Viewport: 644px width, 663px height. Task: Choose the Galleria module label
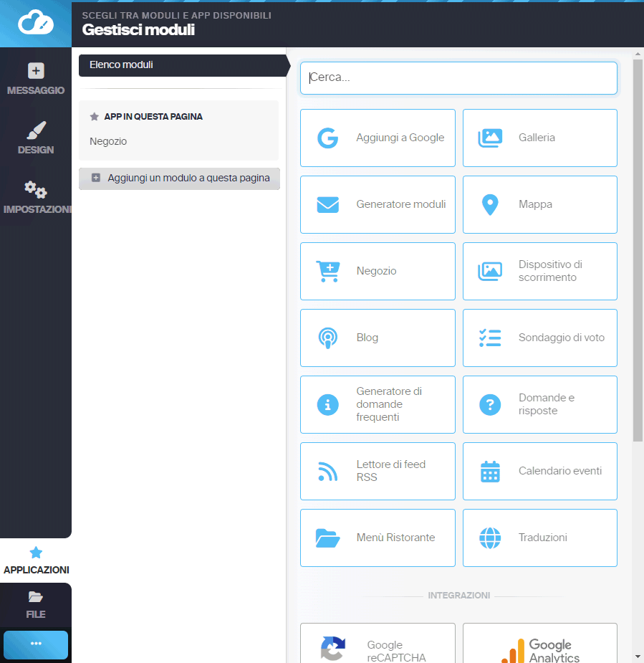coord(537,138)
